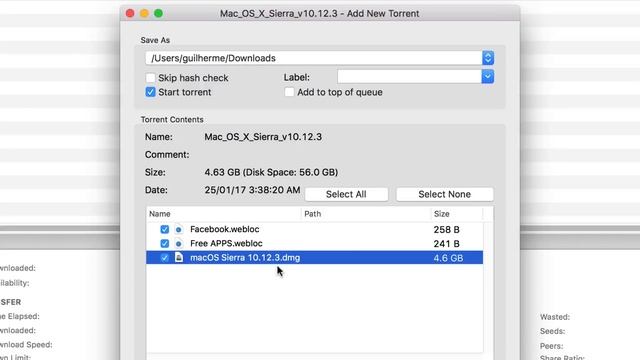Image resolution: width=640 pixels, height=360 pixels.
Task: Sort files by the Size column header
Action: [x=442, y=214]
